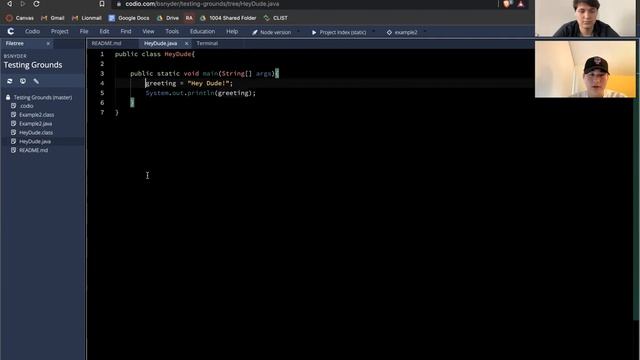Close the HeyDude.java tab
This screenshot has width=640, height=360.
pyautogui.click(x=187, y=43)
